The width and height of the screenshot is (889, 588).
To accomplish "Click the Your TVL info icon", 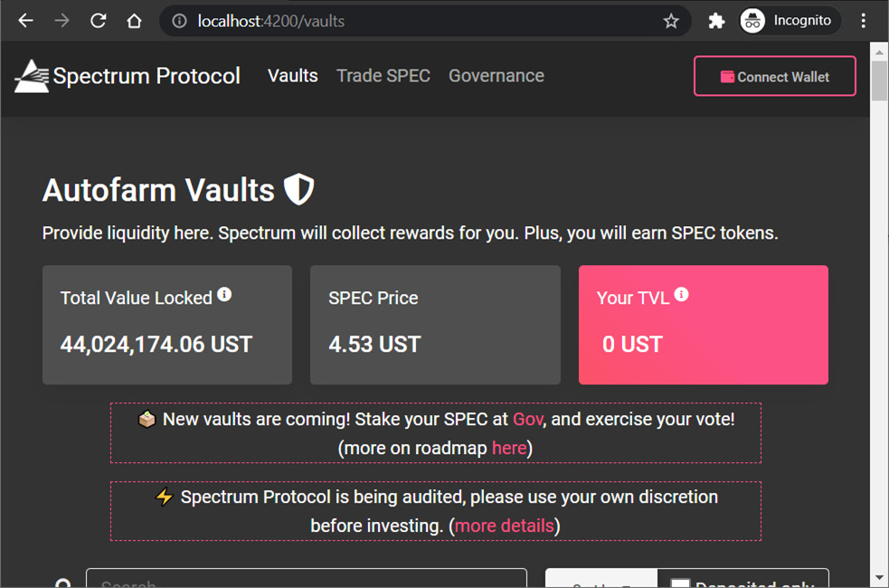I will point(682,294).
